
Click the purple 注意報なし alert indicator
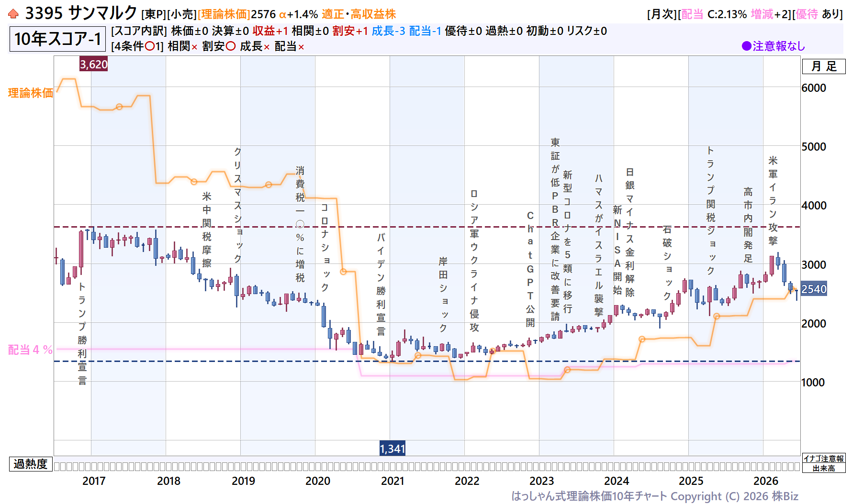point(774,46)
